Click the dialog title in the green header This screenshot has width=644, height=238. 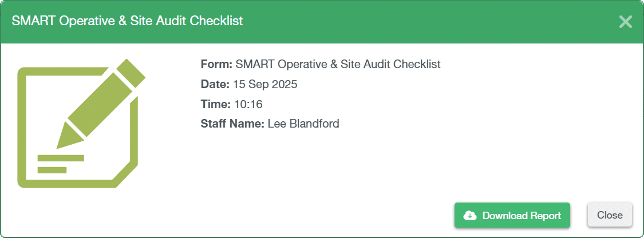click(x=127, y=21)
